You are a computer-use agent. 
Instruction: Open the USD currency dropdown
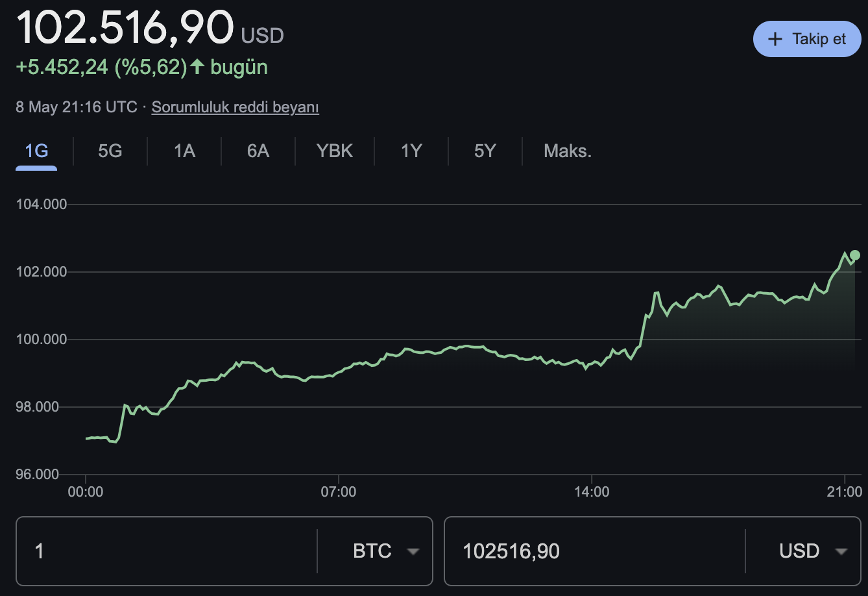(814, 551)
